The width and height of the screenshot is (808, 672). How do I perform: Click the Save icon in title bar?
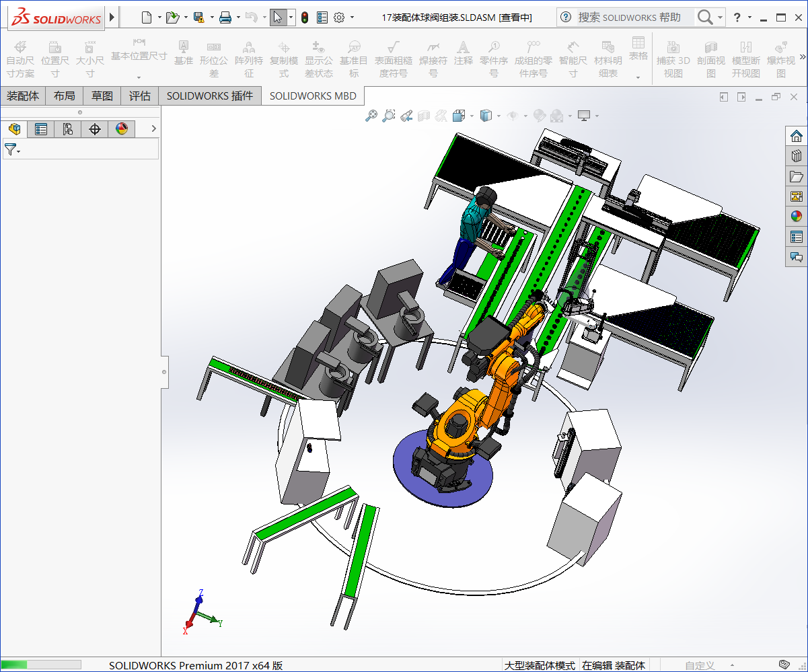(198, 17)
